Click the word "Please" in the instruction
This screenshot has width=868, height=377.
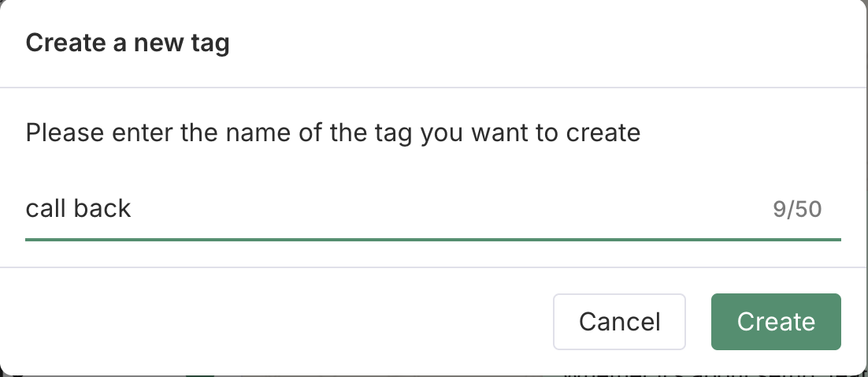65,132
